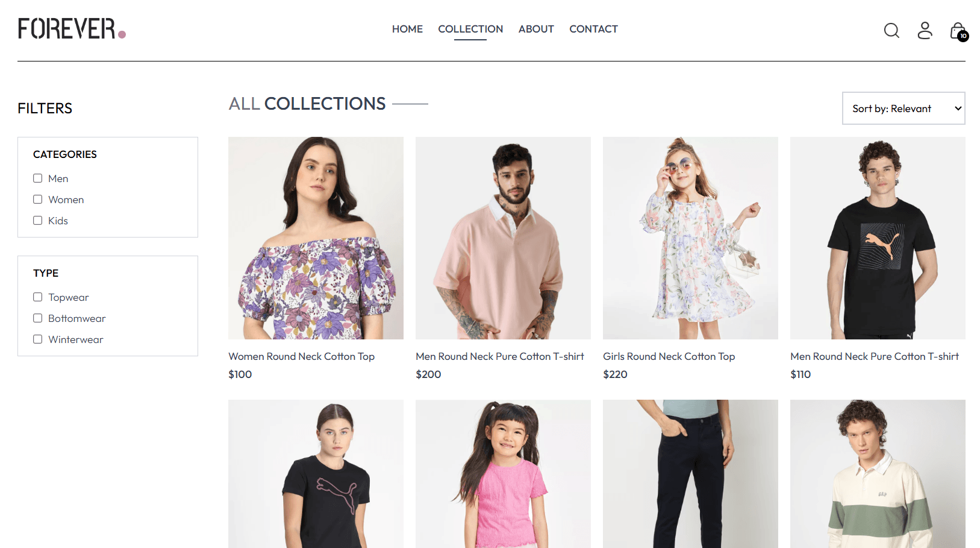
Task: Select the Bottomwear type checkbox
Action: point(38,318)
